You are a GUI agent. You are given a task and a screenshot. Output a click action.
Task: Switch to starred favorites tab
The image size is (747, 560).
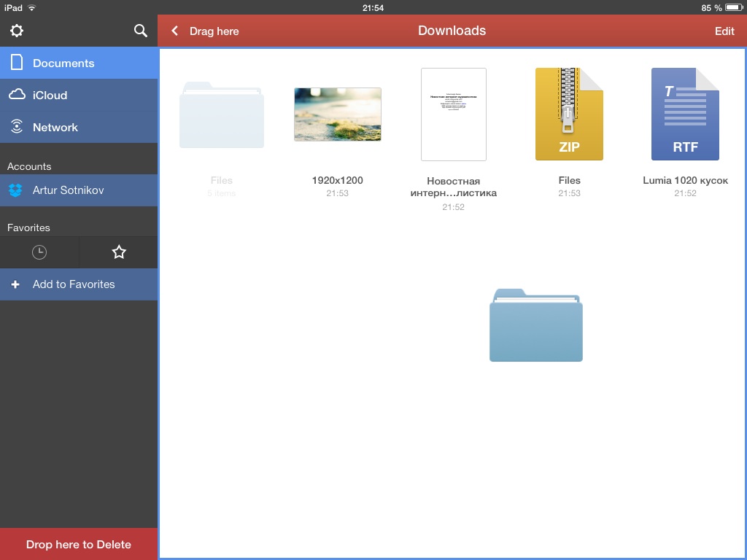(x=119, y=252)
